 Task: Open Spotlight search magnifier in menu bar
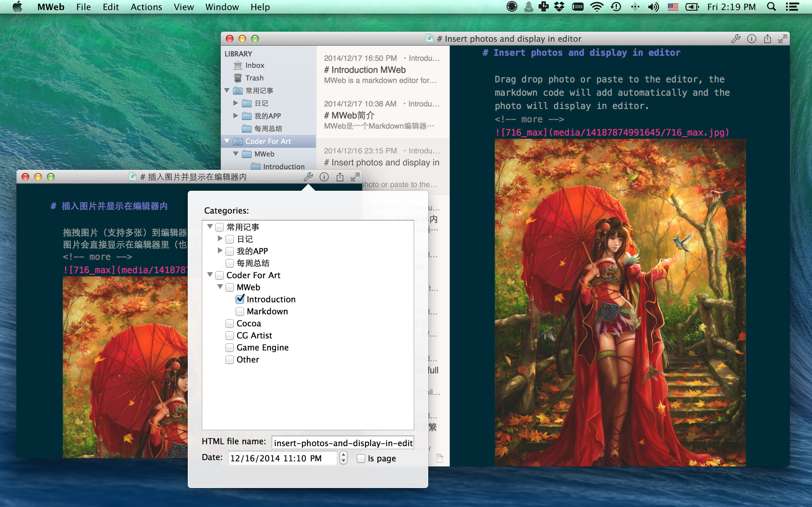coord(771,7)
